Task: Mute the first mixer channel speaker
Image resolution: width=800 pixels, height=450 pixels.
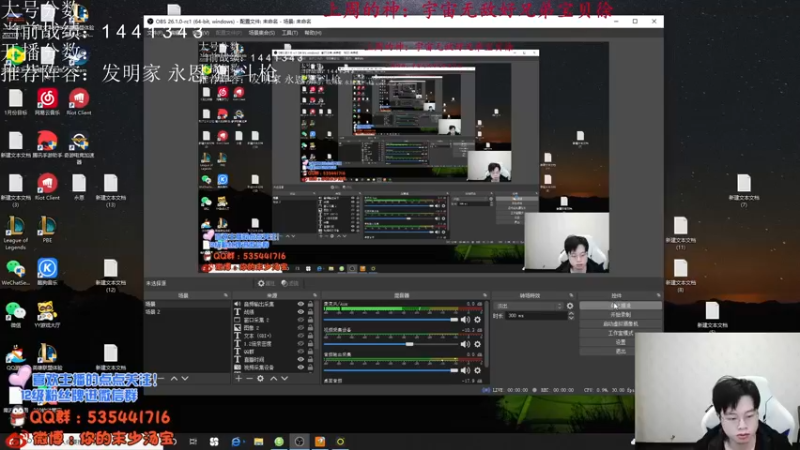Action: coord(465,320)
